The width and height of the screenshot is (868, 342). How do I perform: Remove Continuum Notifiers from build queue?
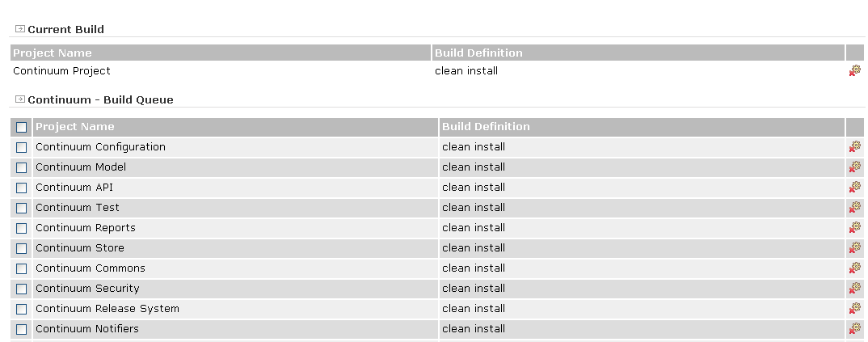tap(854, 329)
